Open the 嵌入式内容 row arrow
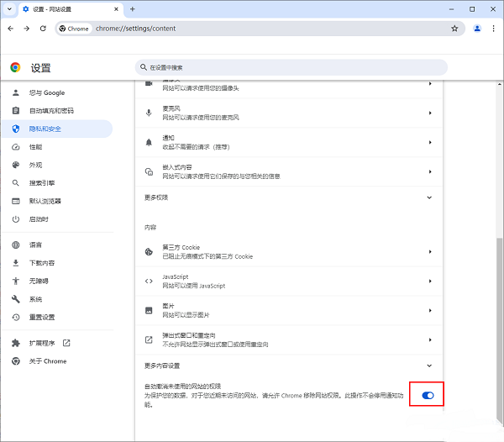504x442 pixels. click(x=430, y=171)
